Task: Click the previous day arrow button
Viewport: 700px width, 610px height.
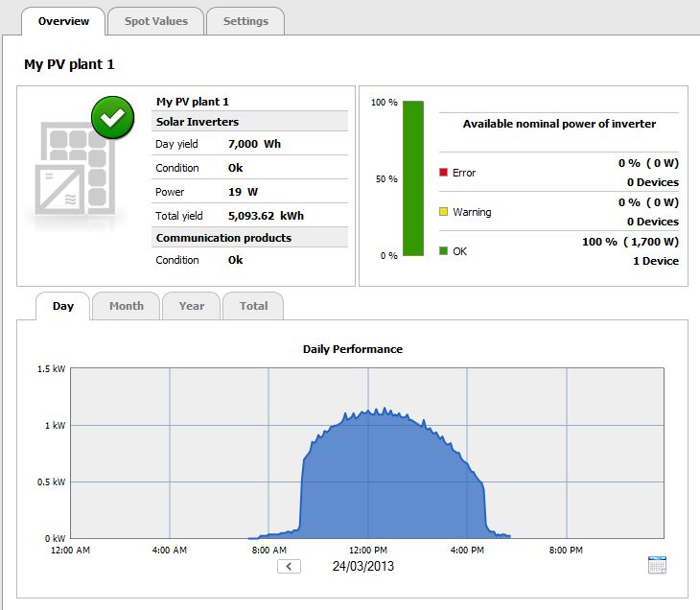Action: coord(289,566)
